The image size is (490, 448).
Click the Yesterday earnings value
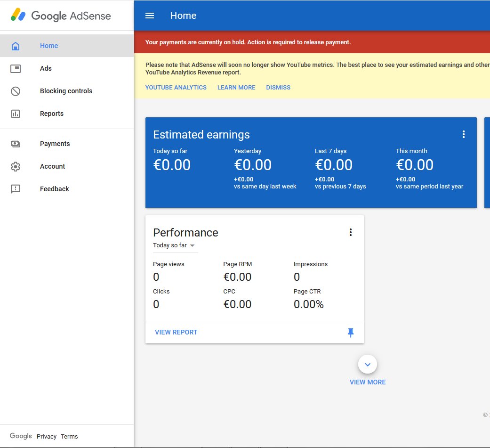coord(253,164)
